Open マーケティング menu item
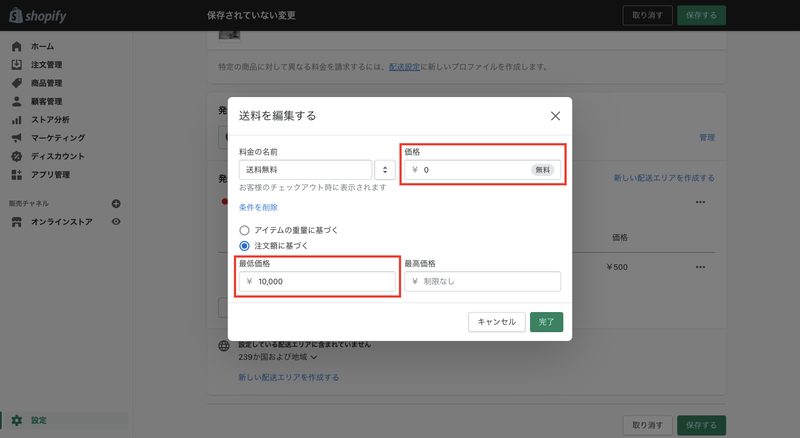800x438 pixels. coord(58,138)
